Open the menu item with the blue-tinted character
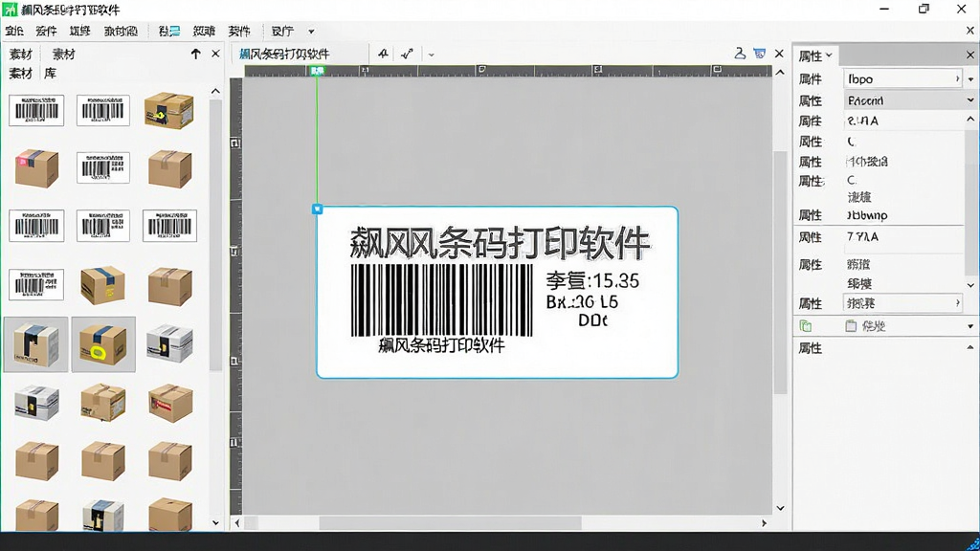The height and width of the screenshot is (551, 980). coord(168,31)
